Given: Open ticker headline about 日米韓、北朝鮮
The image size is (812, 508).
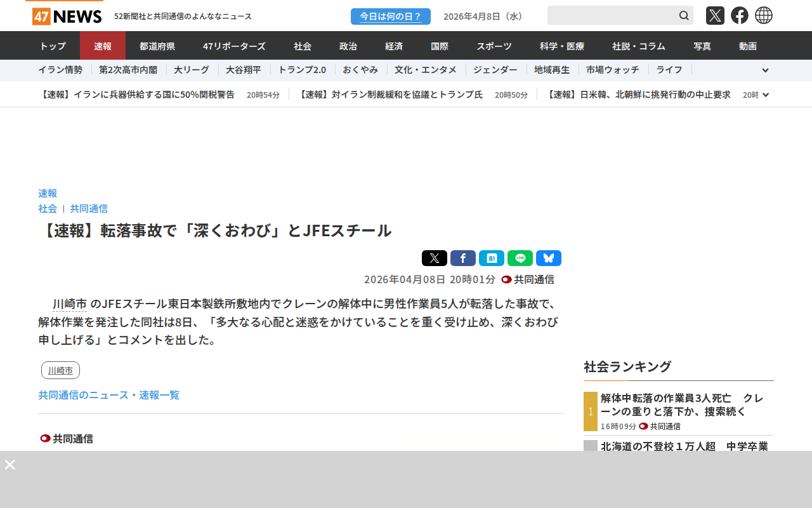Looking at the screenshot, I should pos(638,95).
